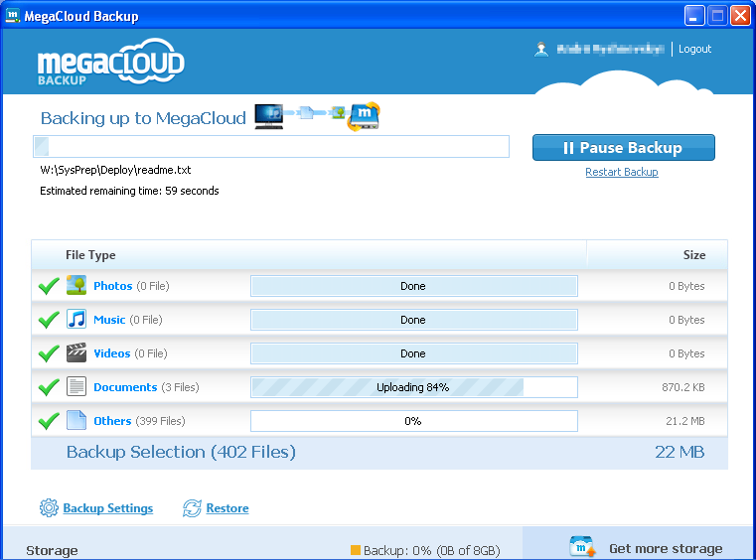756x560 pixels.
Task: Click the Documents Uploading 84% progress bar
Action: 414,387
